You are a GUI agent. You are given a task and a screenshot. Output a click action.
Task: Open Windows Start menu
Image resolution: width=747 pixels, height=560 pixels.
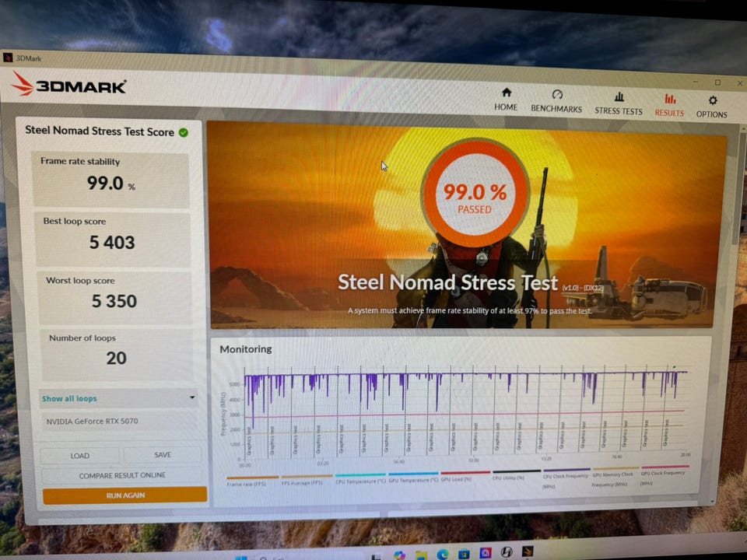(241, 558)
